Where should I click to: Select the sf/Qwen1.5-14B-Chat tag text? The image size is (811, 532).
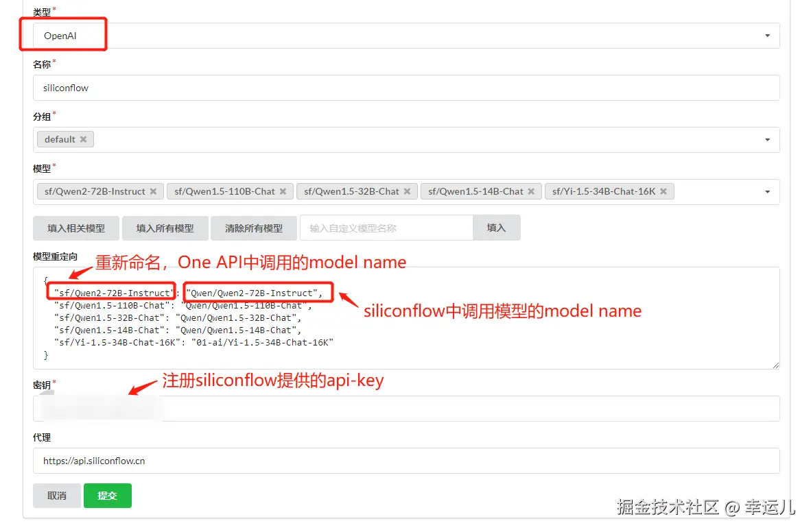point(476,191)
